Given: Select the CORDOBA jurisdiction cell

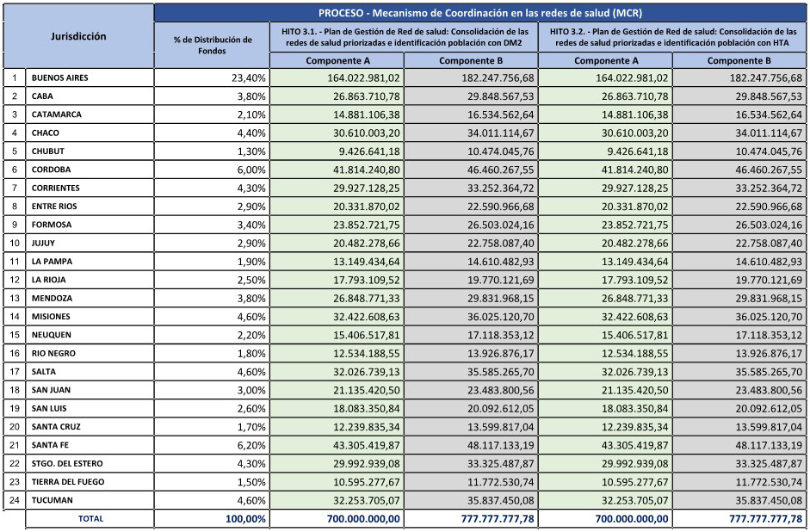Looking at the screenshot, I should 90,170.
